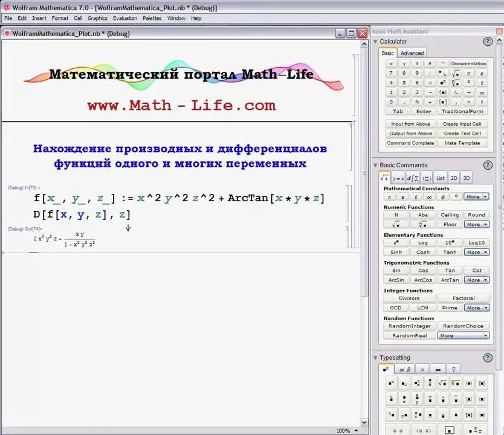The width and height of the screenshot is (504, 435).
Task: Click superscript template in Typesetting grid
Action: [391, 383]
